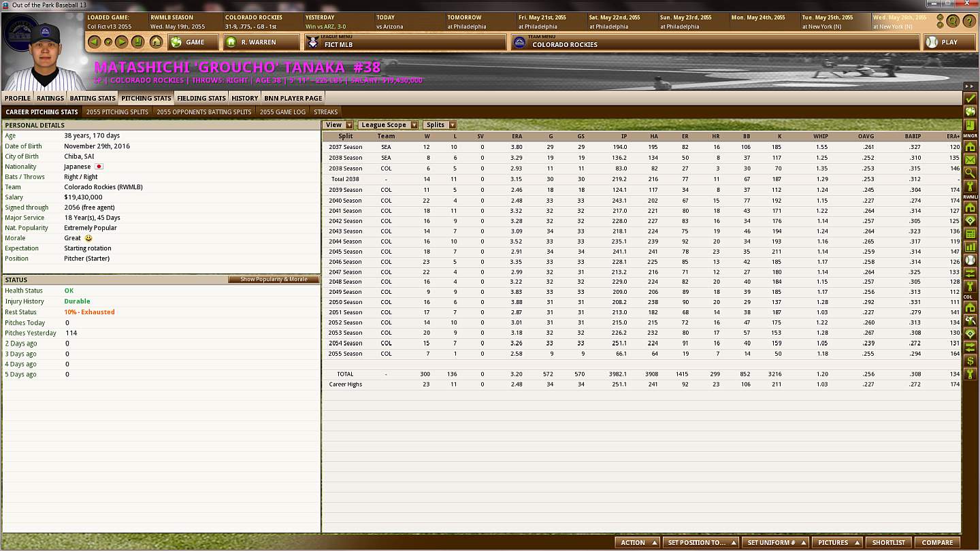Click the magnifier search icon at top right
This screenshot has height=551, width=980.
[953, 21]
